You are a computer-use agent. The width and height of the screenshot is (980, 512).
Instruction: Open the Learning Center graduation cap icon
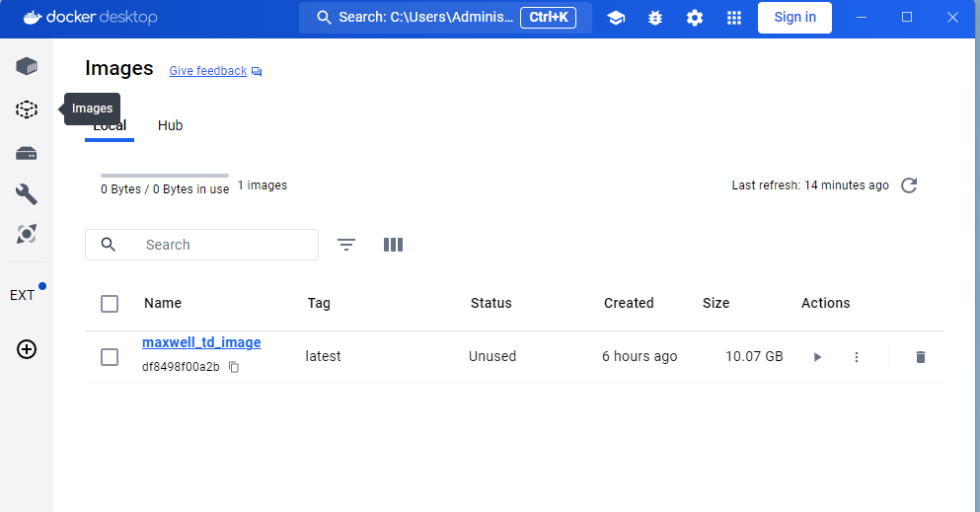pyautogui.click(x=616, y=18)
